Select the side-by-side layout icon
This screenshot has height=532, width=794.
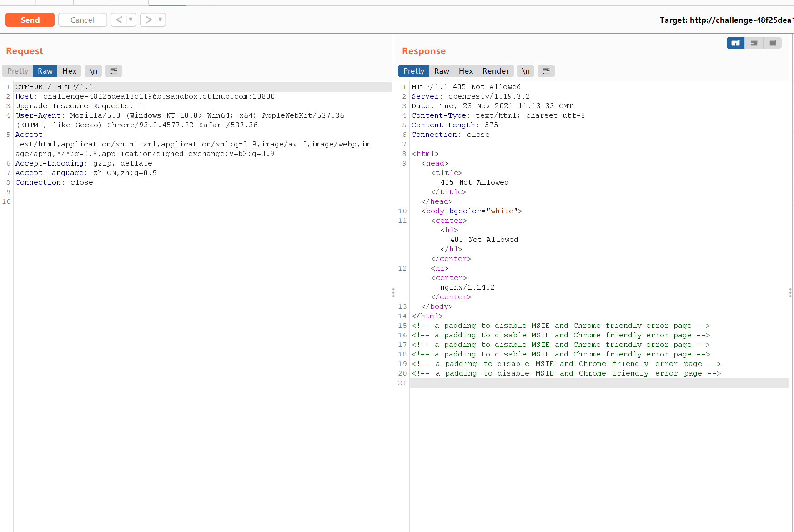(735, 43)
